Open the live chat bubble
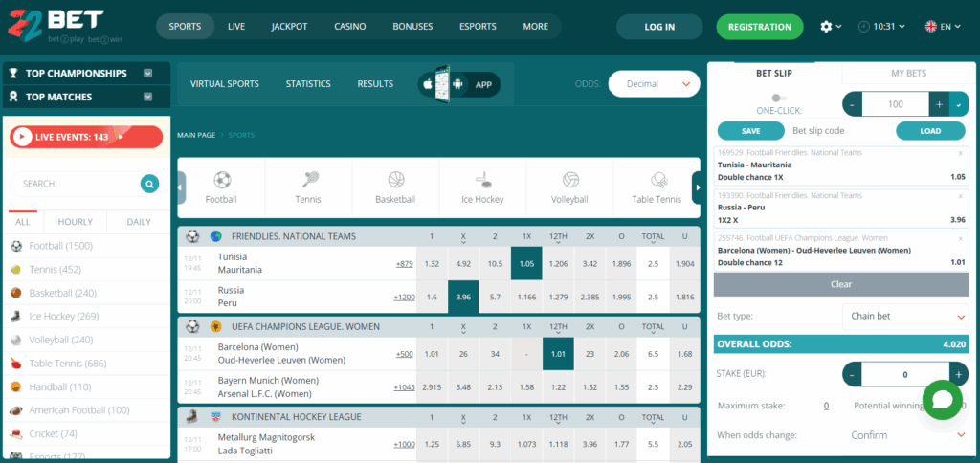Viewport: 980px width, 463px height. 942,400
